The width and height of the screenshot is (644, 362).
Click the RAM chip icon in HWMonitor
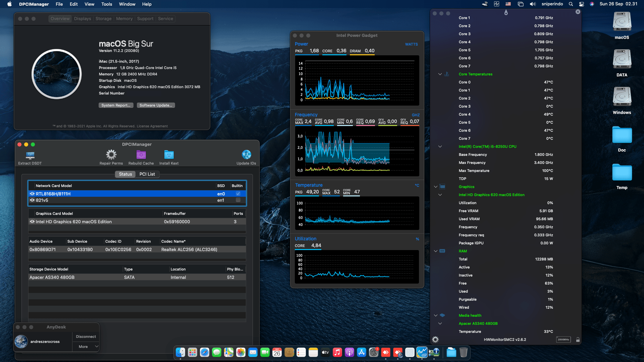pyautogui.click(x=442, y=251)
